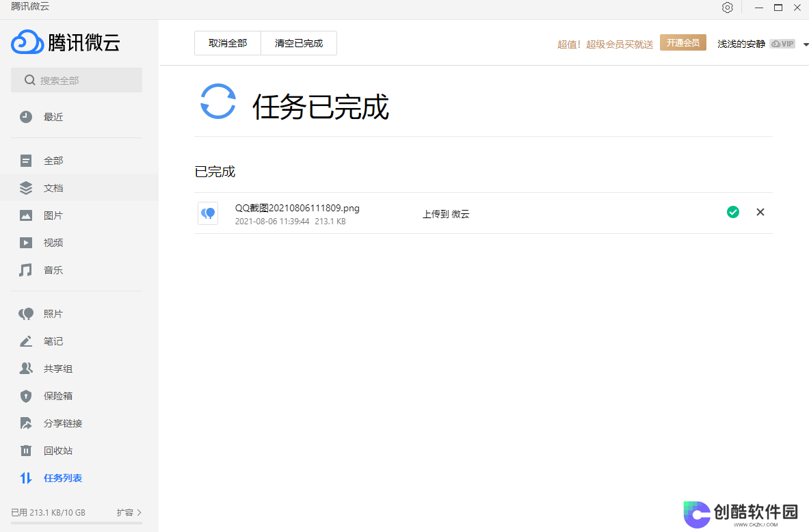Maximize the Weiyun window
809x532 pixels.
click(x=778, y=8)
